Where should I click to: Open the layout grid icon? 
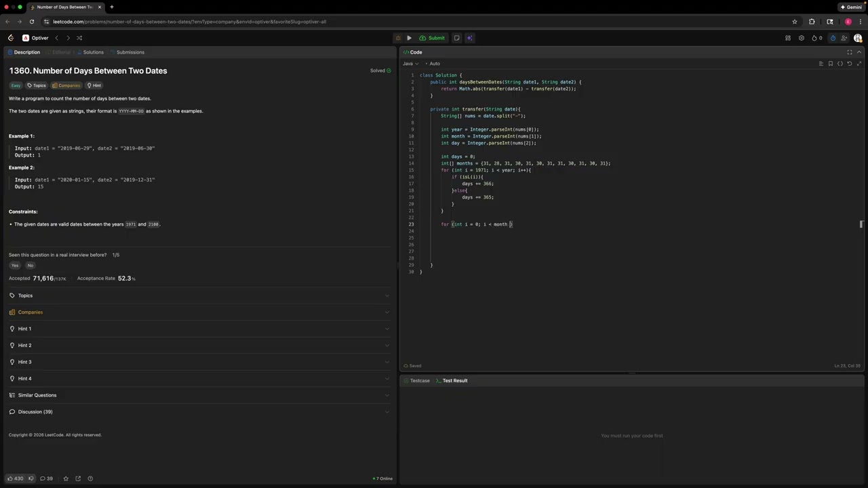788,38
